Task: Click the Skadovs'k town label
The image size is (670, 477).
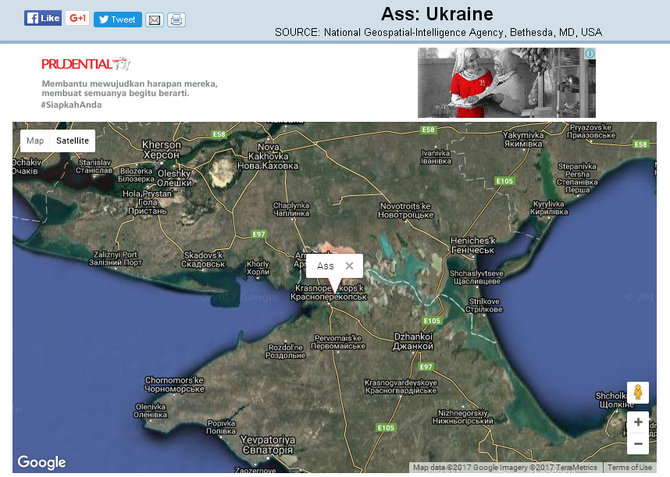Action: point(203,259)
